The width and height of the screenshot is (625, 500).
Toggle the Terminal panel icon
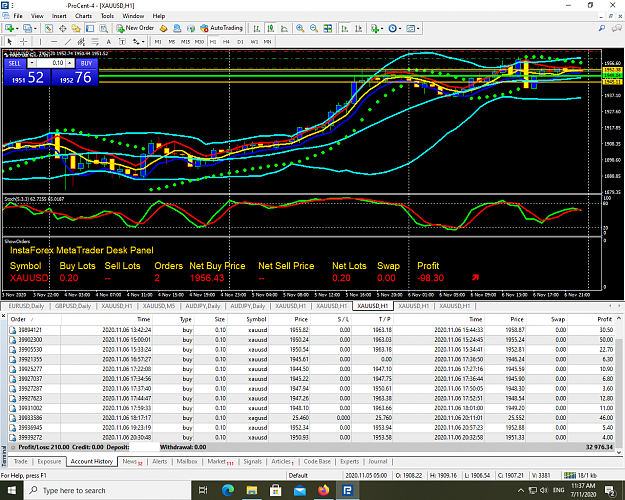(90, 28)
